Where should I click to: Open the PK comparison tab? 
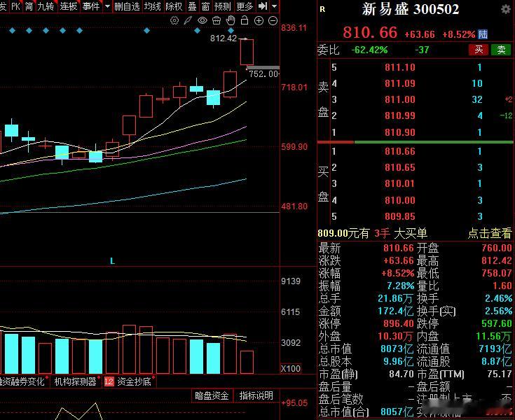click(15, 6)
